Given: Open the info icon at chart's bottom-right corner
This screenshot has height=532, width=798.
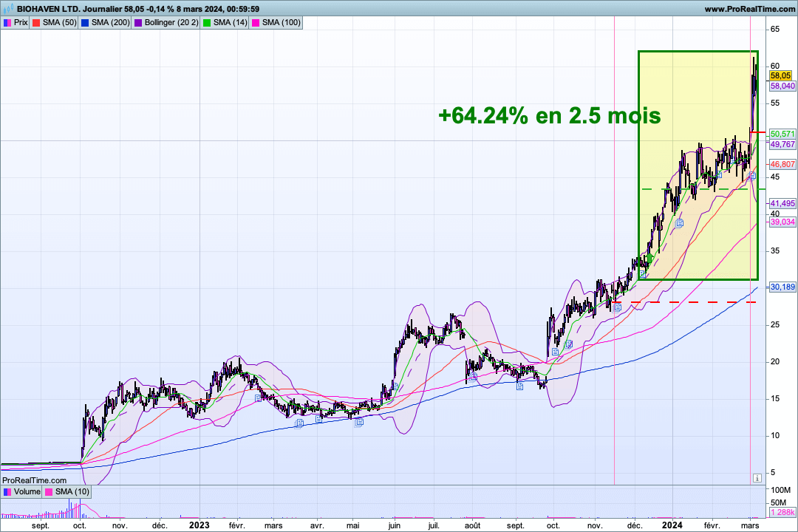Looking at the screenshot, I should (757, 477).
